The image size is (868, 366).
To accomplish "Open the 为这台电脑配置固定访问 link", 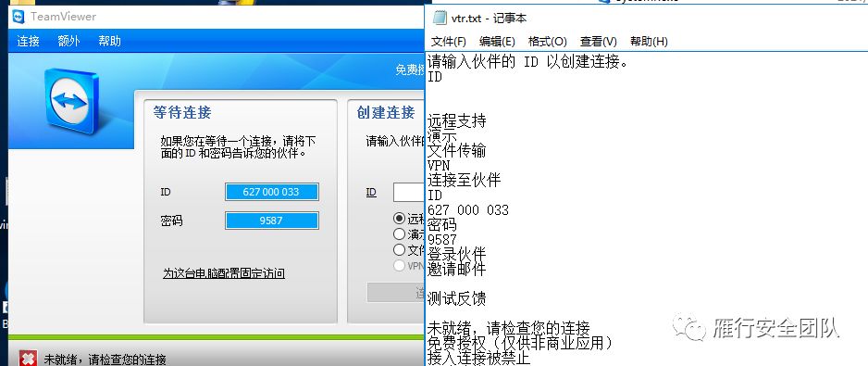I will [x=224, y=273].
